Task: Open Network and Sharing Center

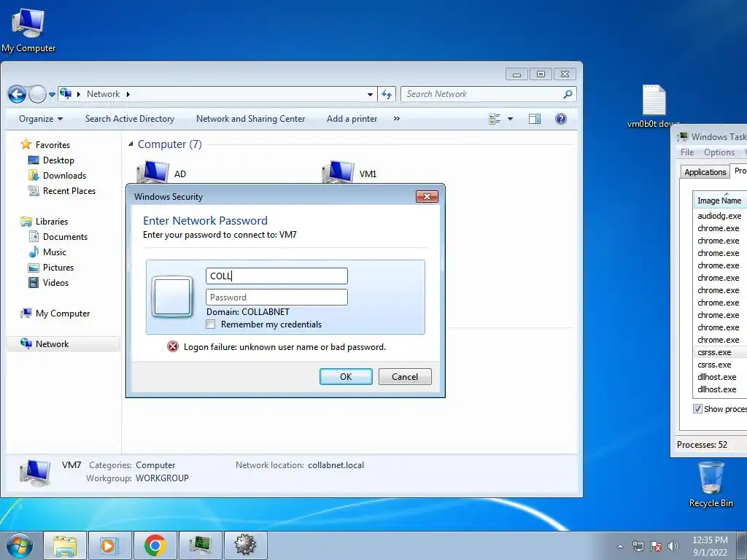Action: [x=251, y=119]
